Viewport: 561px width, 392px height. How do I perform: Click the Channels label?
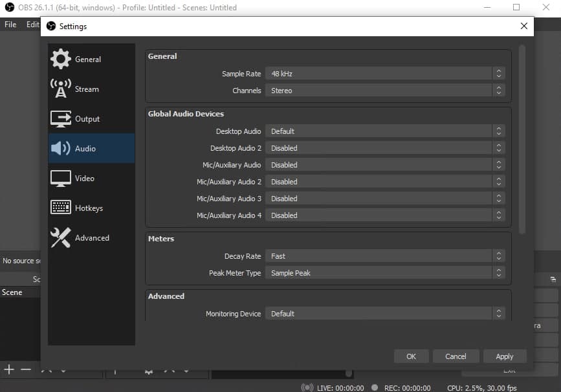(x=247, y=91)
